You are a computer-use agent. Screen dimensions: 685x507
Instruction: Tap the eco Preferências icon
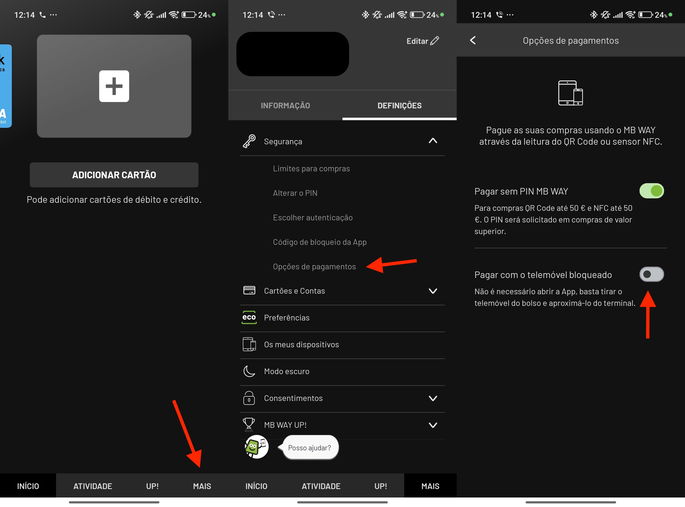pyautogui.click(x=249, y=317)
